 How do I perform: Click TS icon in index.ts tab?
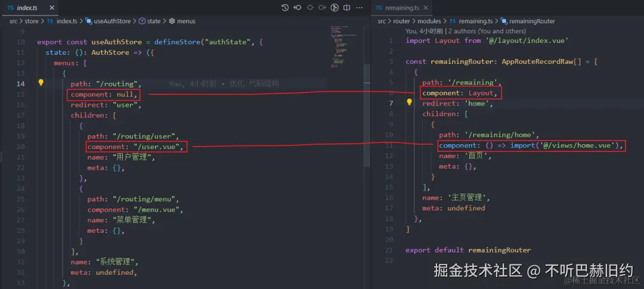click(x=10, y=8)
